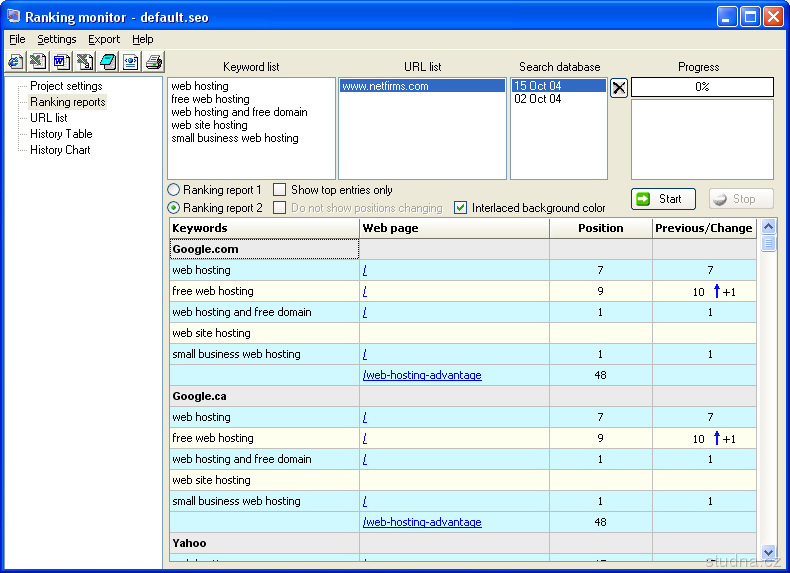Click the first Excel export toolbar icon
Viewport: 790px width, 573px height.
(x=38, y=62)
